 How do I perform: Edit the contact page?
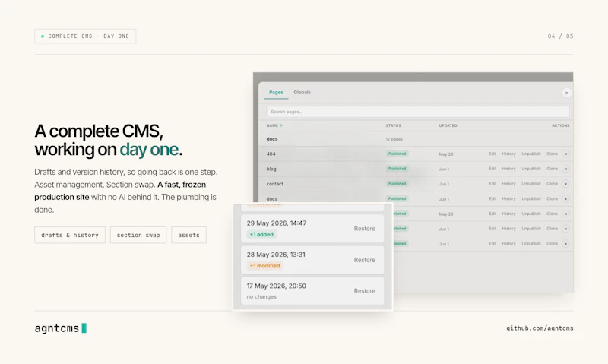(492, 184)
